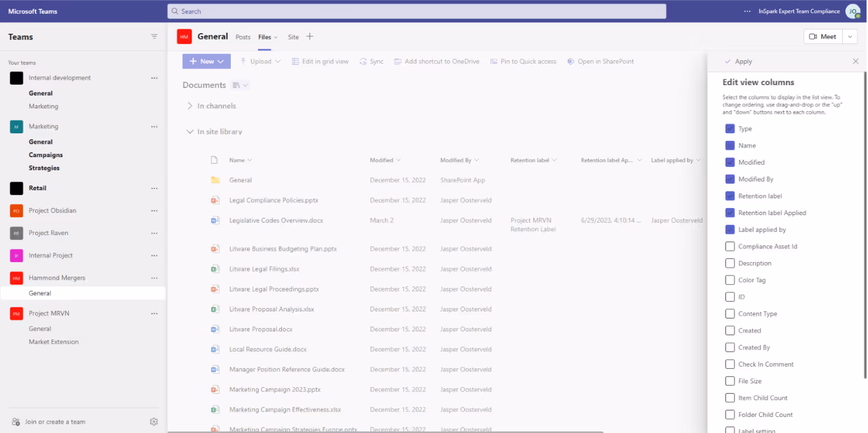Screen dimensions: 868x433
Task: Uncheck the Modified By column checkbox
Action: (730, 179)
